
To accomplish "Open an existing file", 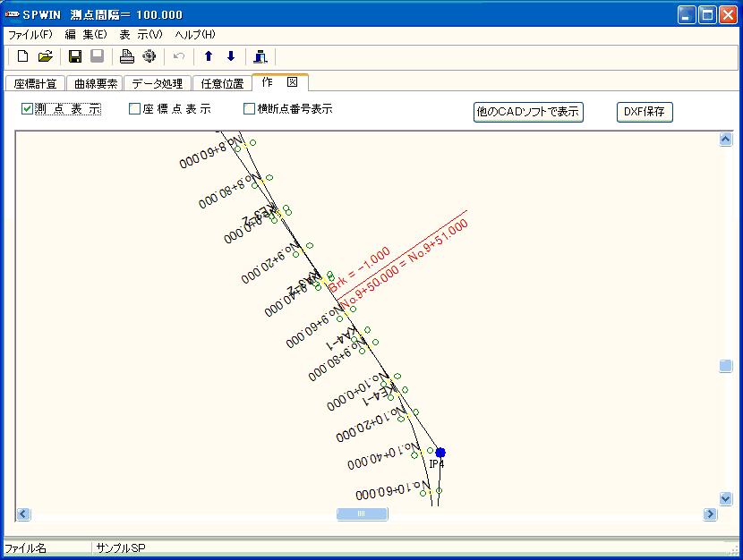I will (x=47, y=55).
